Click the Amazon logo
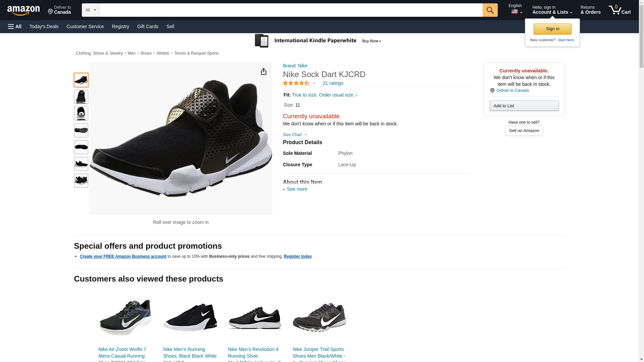 click(23, 10)
